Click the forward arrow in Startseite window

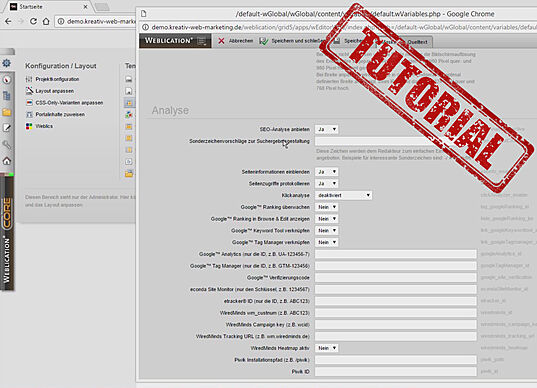[21, 21]
